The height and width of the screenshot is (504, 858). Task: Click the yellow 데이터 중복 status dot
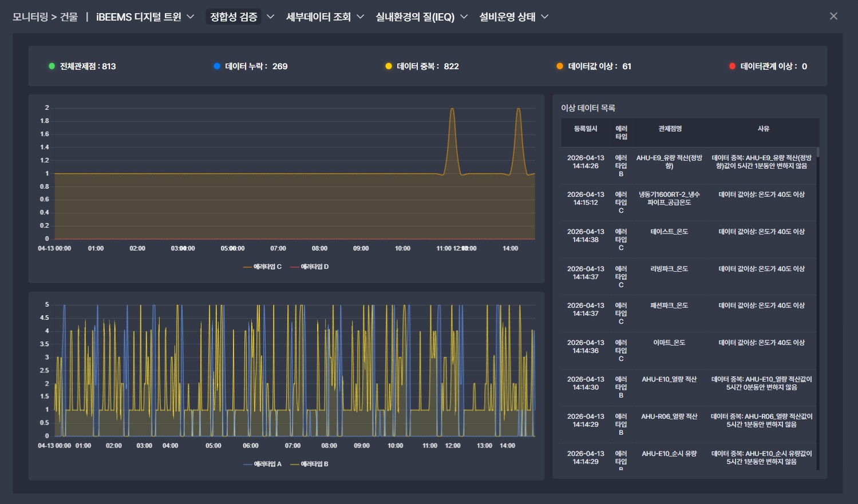pyautogui.click(x=389, y=66)
